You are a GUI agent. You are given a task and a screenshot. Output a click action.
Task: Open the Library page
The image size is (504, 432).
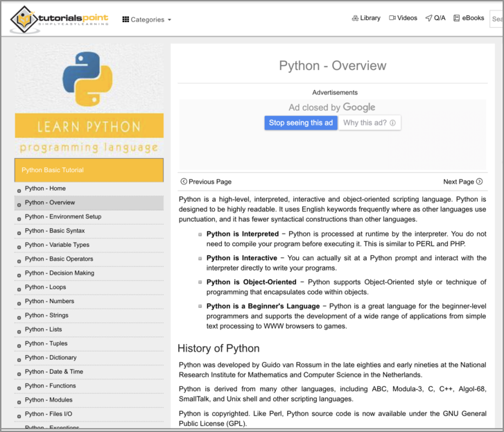point(366,18)
